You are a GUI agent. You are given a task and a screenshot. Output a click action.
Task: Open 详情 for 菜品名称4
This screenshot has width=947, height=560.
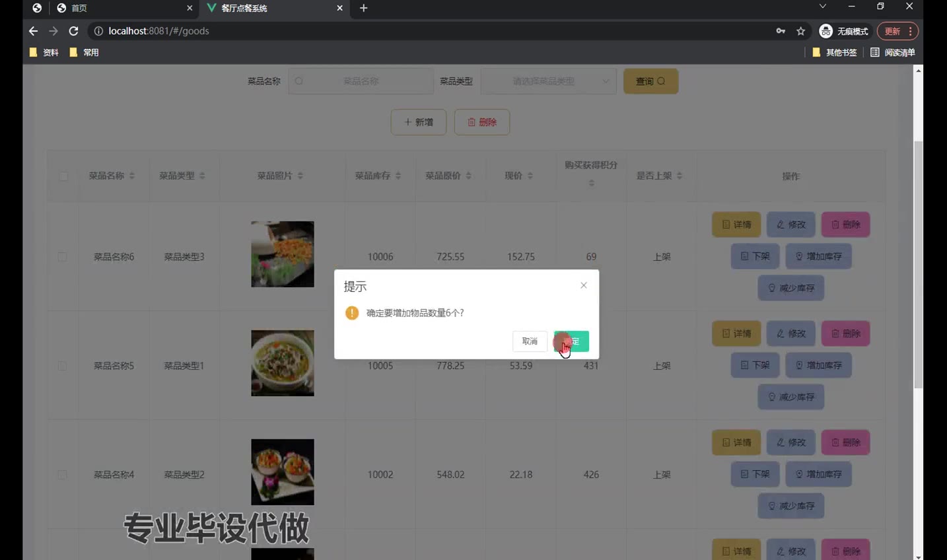click(736, 442)
